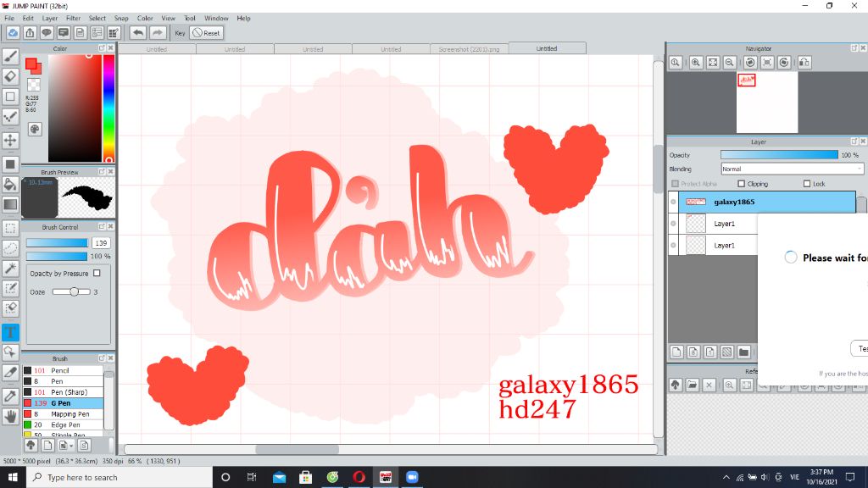
Task: Enable the Clipping checkbox
Action: pyautogui.click(x=741, y=184)
